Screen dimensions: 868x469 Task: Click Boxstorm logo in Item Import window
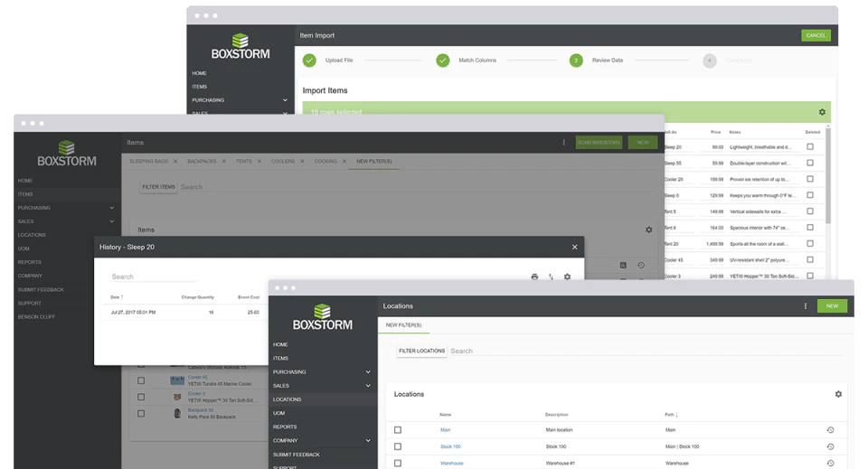(x=241, y=46)
